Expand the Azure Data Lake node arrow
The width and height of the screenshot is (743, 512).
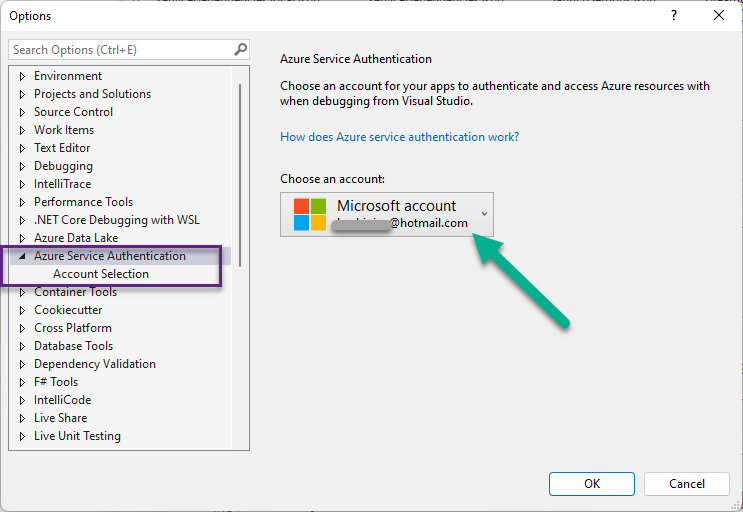(22, 238)
